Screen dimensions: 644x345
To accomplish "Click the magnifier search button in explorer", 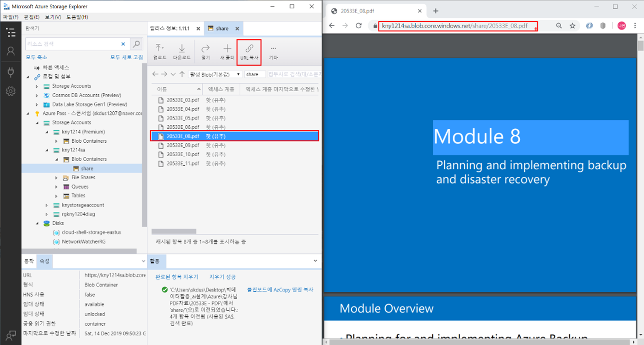I will (x=136, y=44).
